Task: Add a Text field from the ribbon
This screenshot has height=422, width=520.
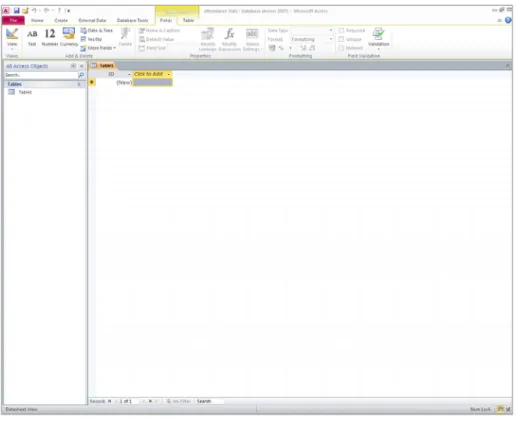Action: pos(32,38)
